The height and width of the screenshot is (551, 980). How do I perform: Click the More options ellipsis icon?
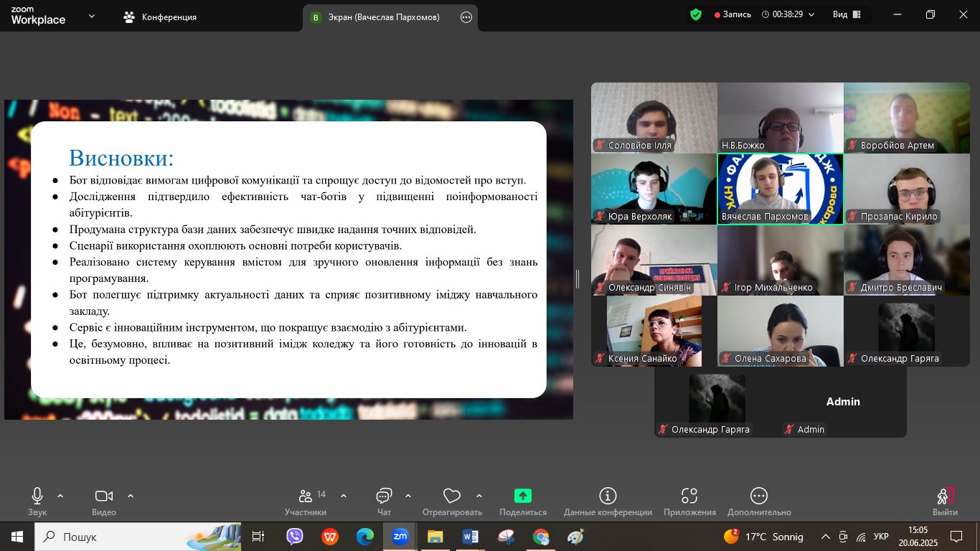759,496
